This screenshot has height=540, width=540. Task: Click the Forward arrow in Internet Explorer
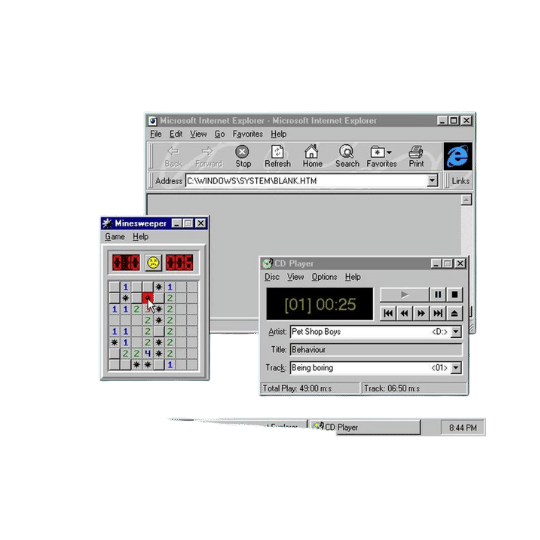(208, 157)
